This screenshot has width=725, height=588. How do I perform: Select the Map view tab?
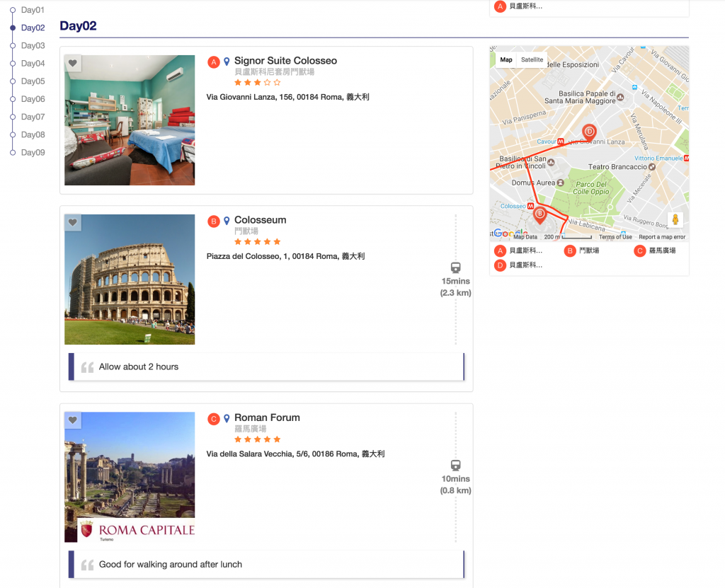[x=506, y=60]
